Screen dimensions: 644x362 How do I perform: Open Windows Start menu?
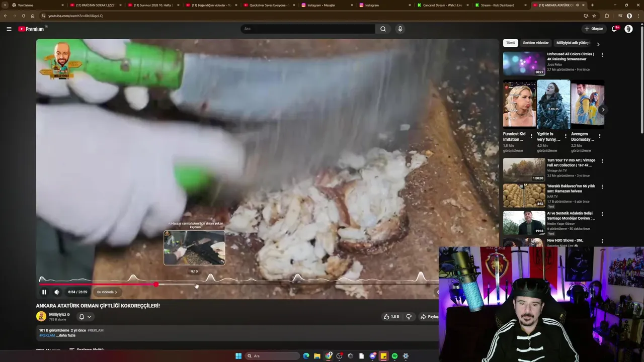pyautogui.click(x=238, y=356)
